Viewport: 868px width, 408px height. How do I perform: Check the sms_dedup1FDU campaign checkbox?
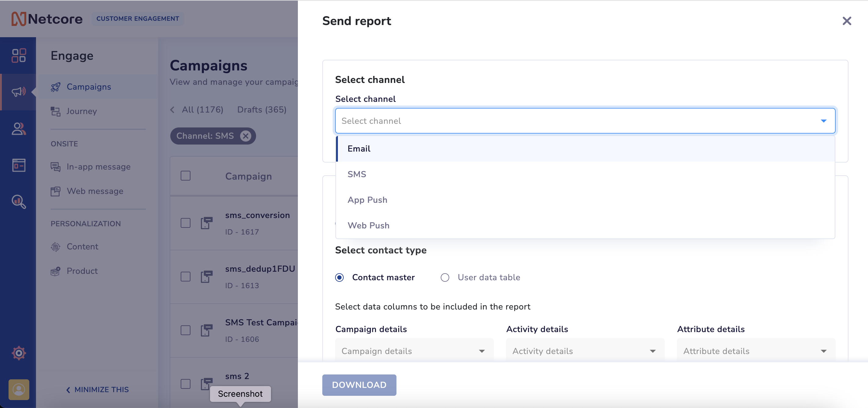[185, 277]
